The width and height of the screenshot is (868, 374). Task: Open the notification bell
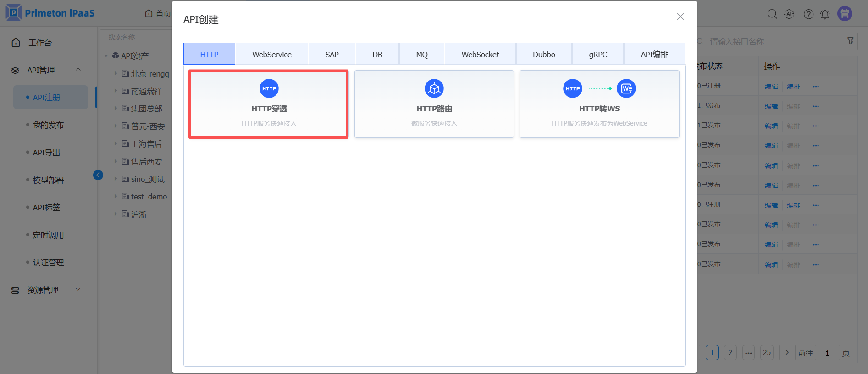[825, 14]
